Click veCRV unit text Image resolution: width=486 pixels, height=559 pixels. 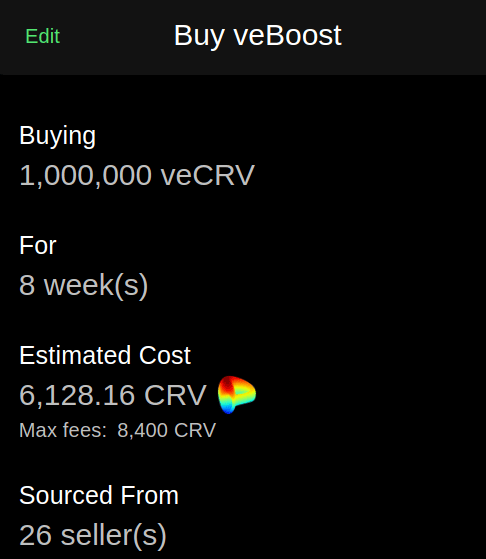[208, 175]
